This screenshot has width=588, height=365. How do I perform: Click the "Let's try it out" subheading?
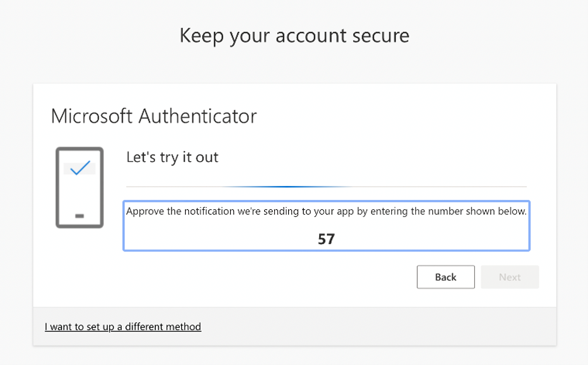pos(172,157)
